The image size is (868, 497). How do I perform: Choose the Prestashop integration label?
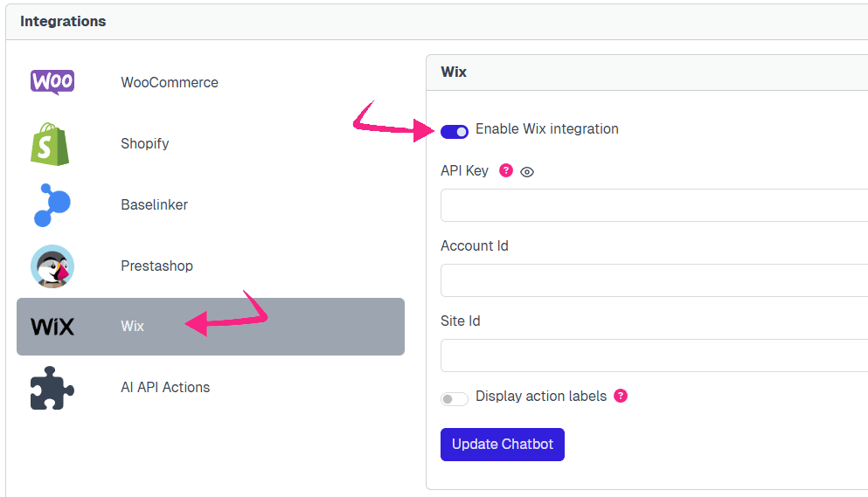[157, 266]
